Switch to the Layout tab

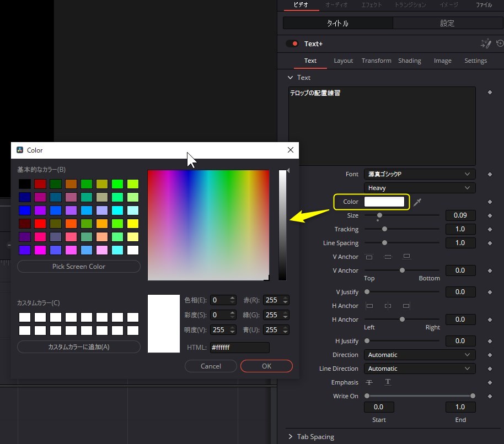click(x=344, y=61)
